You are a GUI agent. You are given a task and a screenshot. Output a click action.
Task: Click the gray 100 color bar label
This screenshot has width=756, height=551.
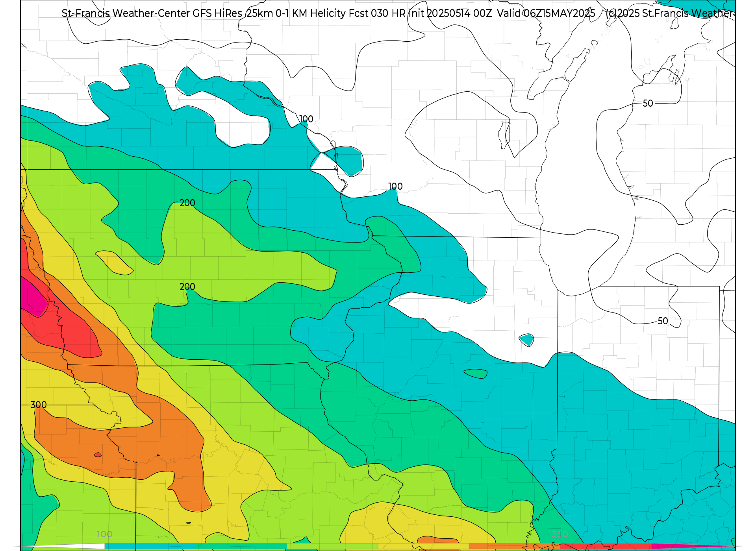(x=105, y=534)
